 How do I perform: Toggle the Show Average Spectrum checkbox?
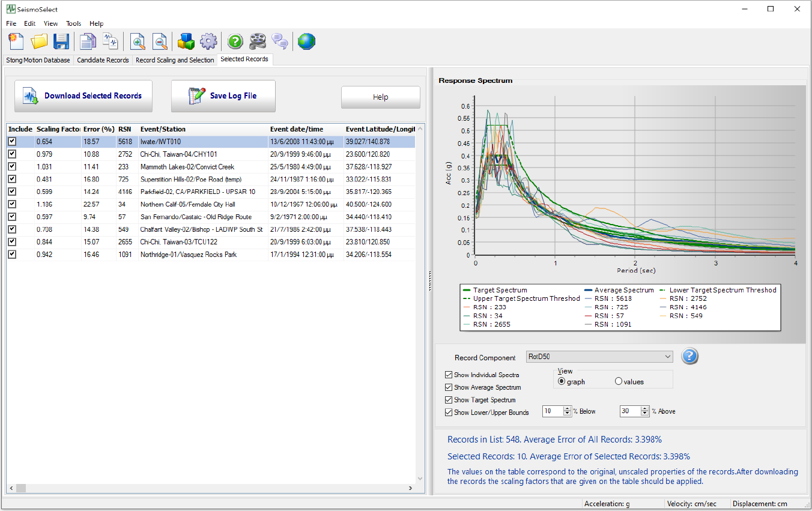tap(449, 387)
